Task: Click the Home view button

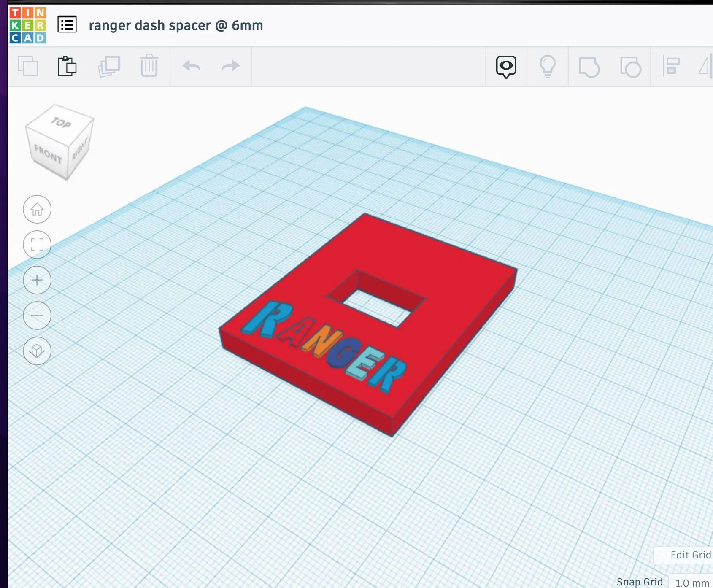Action: [x=37, y=209]
